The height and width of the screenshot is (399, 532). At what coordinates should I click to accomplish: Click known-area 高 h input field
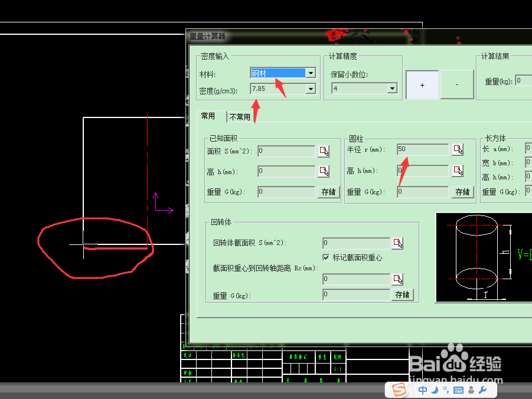pyautogui.click(x=286, y=171)
